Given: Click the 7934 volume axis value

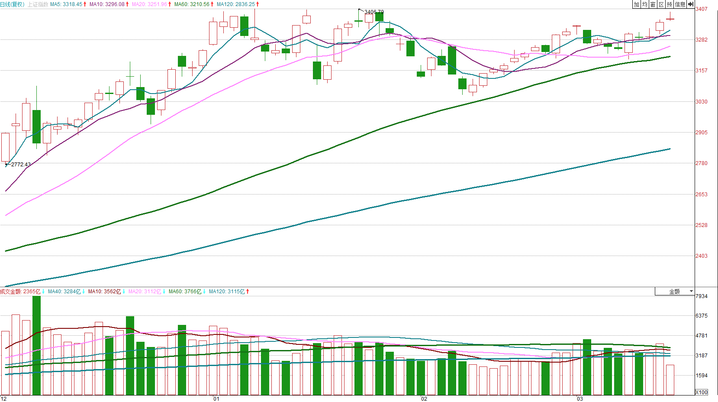Looking at the screenshot, I should point(702,296).
